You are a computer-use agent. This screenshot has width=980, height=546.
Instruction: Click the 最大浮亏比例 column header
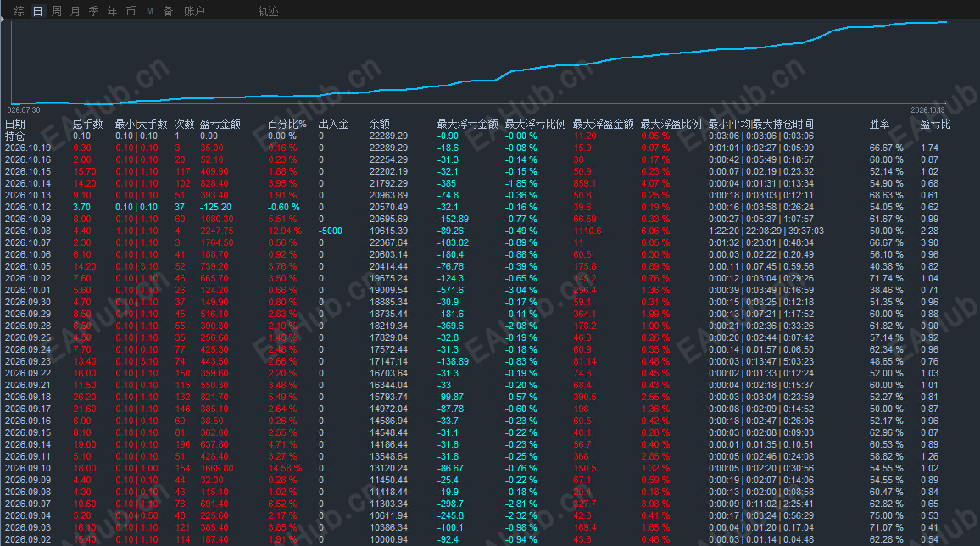(536, 125)
